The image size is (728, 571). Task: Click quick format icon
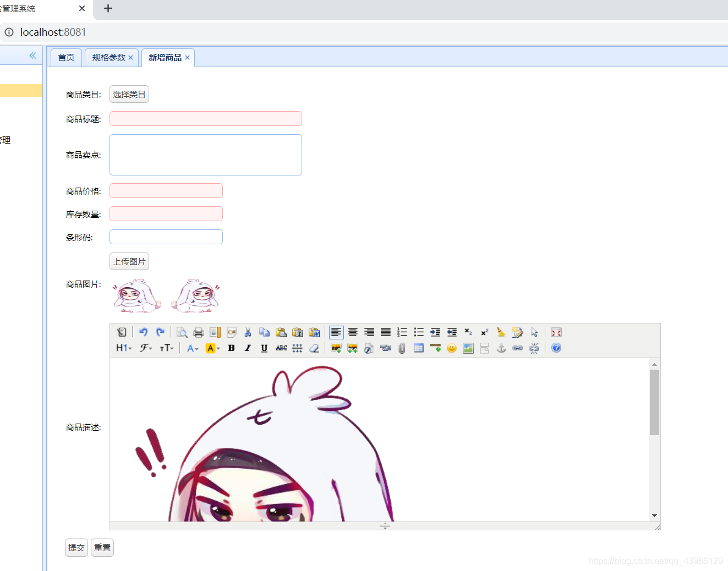[518, 332]
